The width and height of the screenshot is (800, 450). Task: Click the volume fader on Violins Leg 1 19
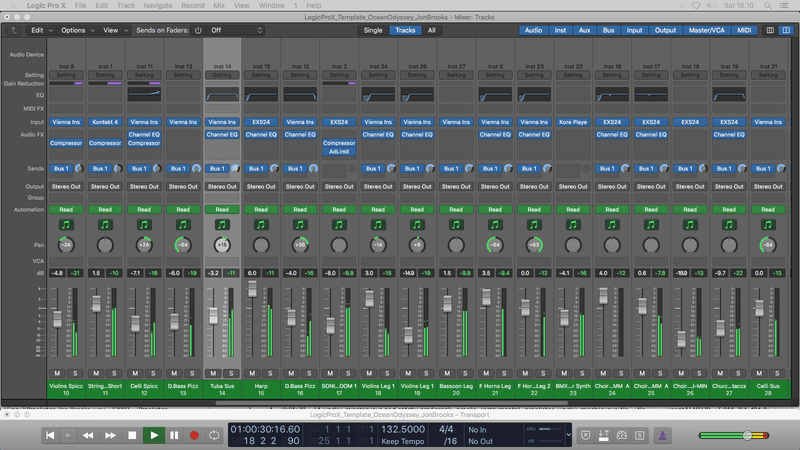(x=408, y=335)
